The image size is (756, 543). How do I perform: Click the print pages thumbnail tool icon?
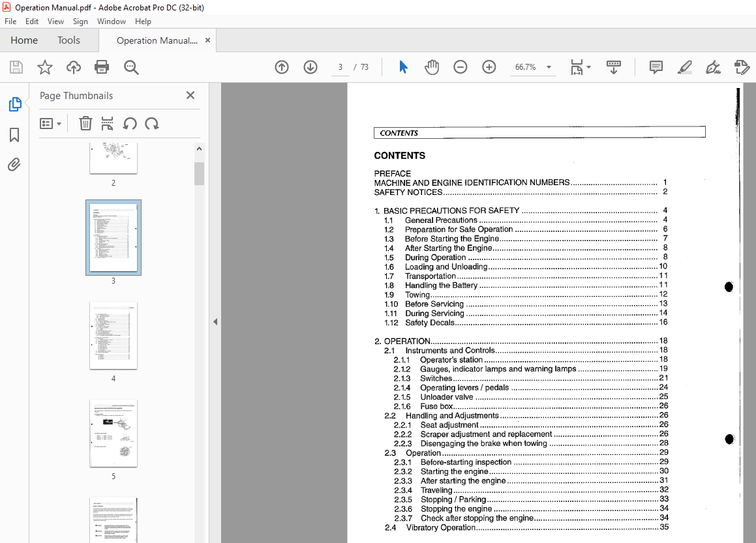pyautogui.click(x=107, y=124)
